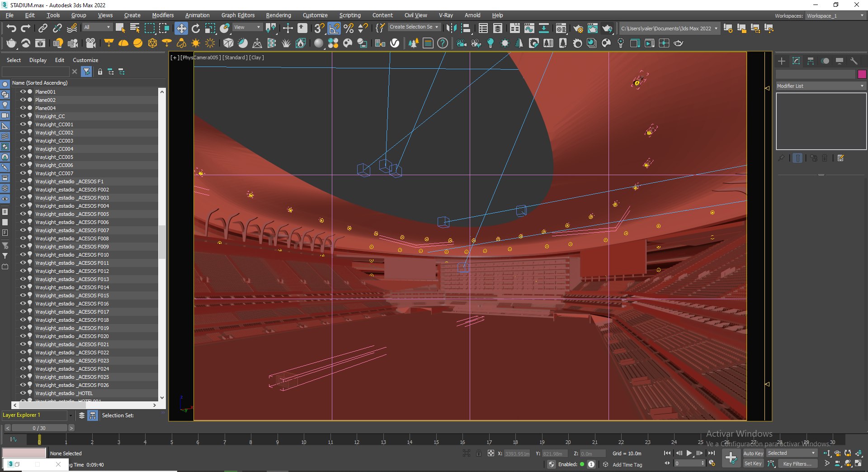
Task: Click the V-Ray logo toolbar icon
Action: tap(395, 43)
